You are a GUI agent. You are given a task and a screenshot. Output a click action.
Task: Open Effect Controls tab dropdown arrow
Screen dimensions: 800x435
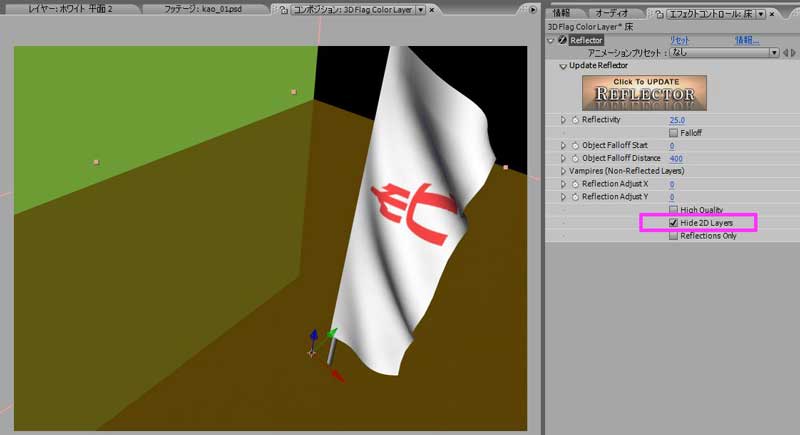pyautogui.click(x=761, y=14)
